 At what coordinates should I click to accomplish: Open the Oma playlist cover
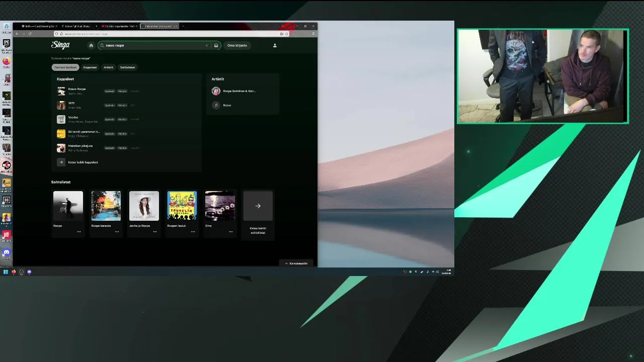tap(220, 206)
